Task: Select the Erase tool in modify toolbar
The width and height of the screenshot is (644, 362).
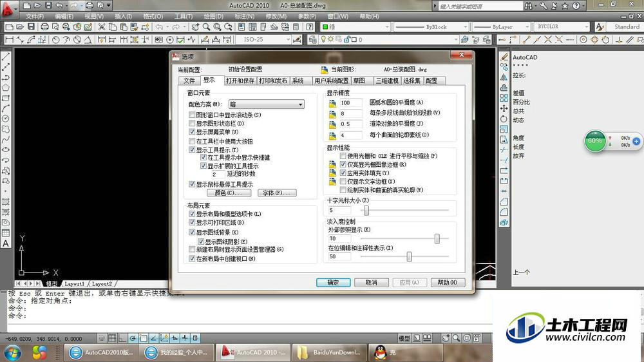Action: click(x=504, y=56)
